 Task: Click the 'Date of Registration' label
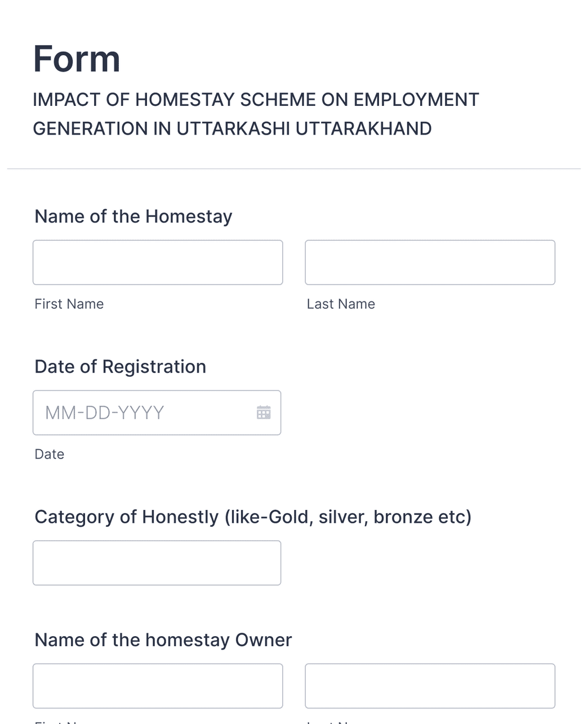click(120, 367)
